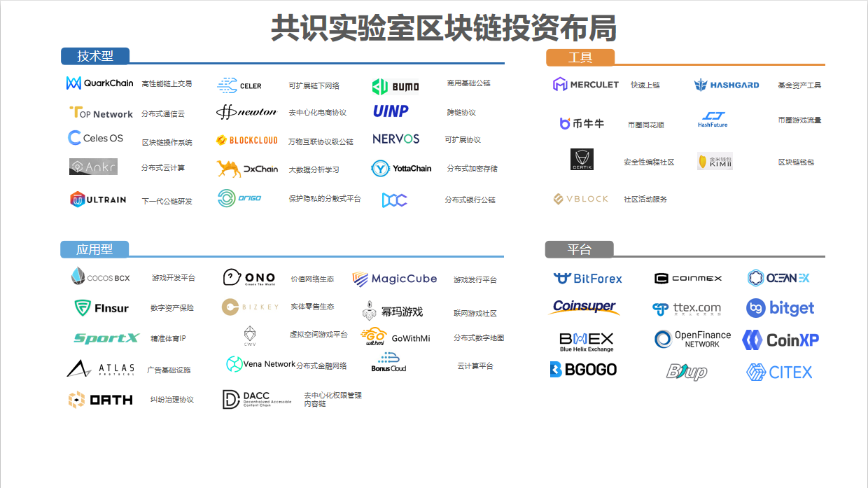
Task: Click the UINP logo
Action: point(391,111)
